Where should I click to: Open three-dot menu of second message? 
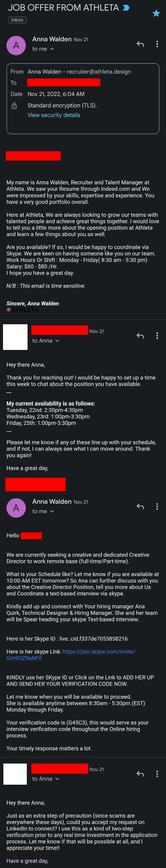pos(157,336)
